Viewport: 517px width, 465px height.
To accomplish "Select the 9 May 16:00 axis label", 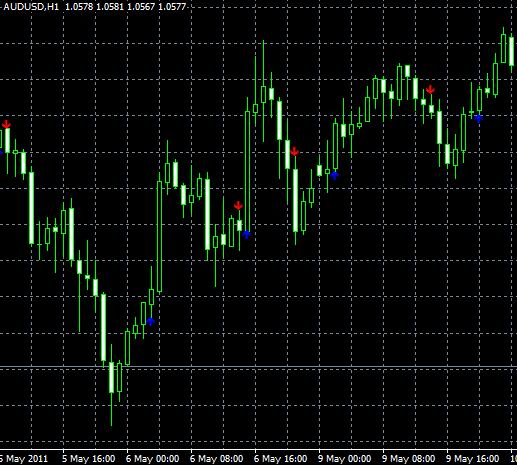I will (x=472, y=459).
